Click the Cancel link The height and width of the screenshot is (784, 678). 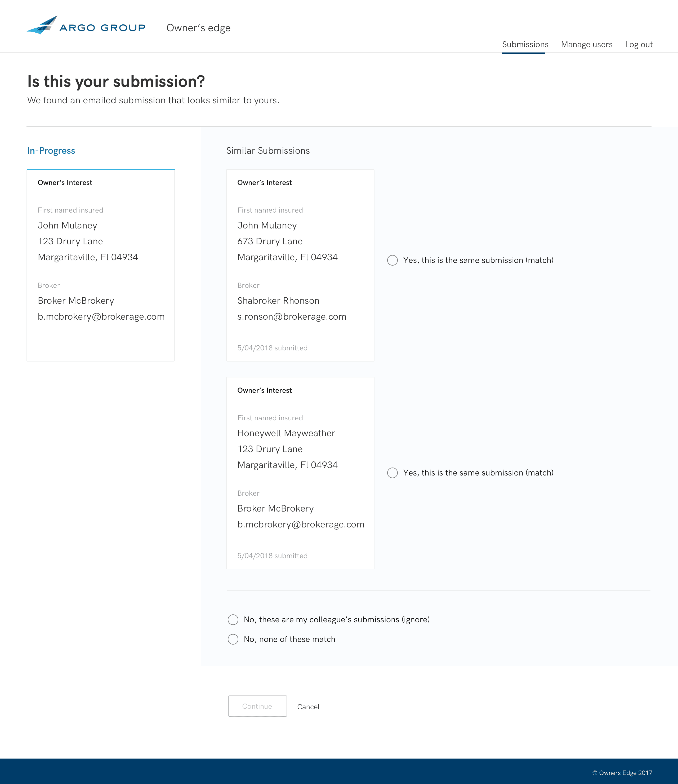(308, 707)
